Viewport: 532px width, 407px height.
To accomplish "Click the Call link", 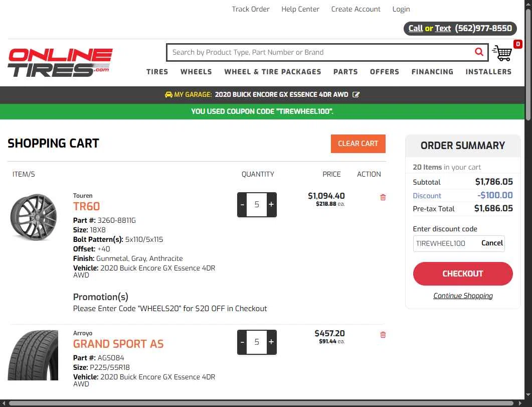I will click(415, 29).
